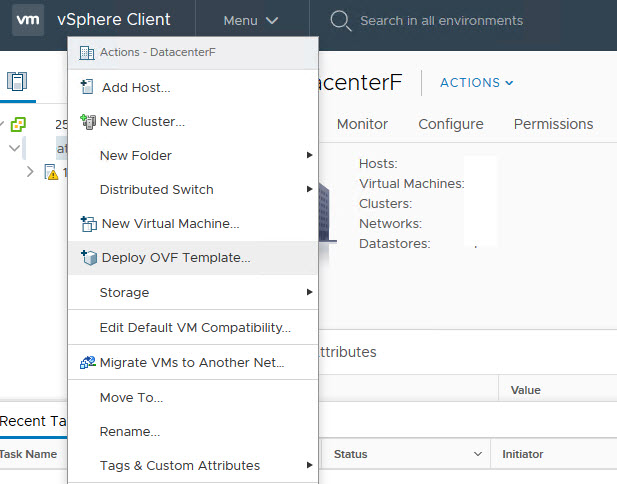The width and height of the screenshot is (617, 484).
Task: Click the VMware vm logo
Action: (x=28, y=20)
